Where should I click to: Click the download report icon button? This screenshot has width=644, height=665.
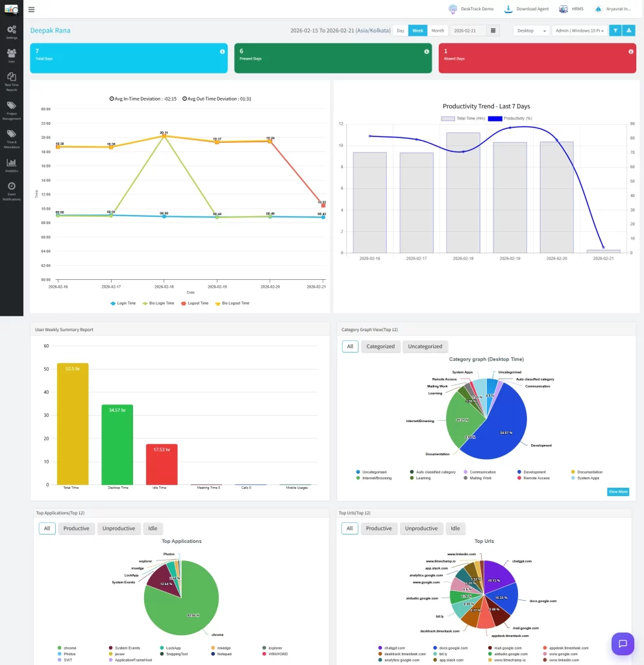[628, 31]
